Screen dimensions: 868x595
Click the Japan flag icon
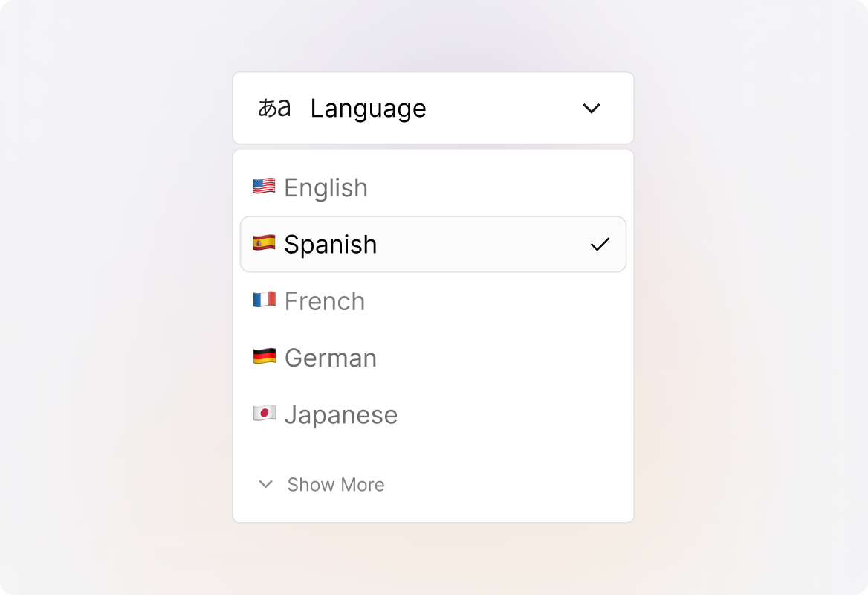click(264, 413)
